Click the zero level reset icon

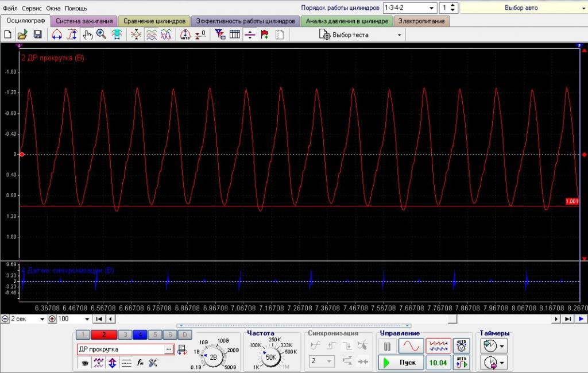coord(200,35)
